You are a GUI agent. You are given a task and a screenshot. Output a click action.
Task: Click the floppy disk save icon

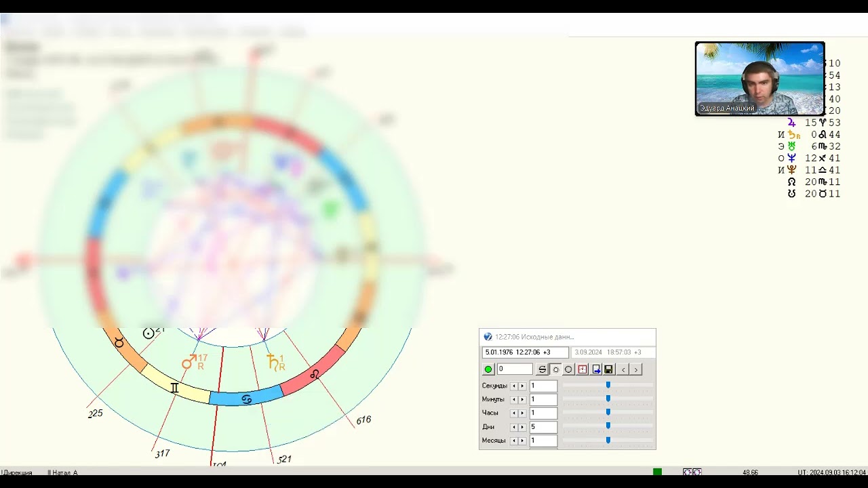point(609,369)
